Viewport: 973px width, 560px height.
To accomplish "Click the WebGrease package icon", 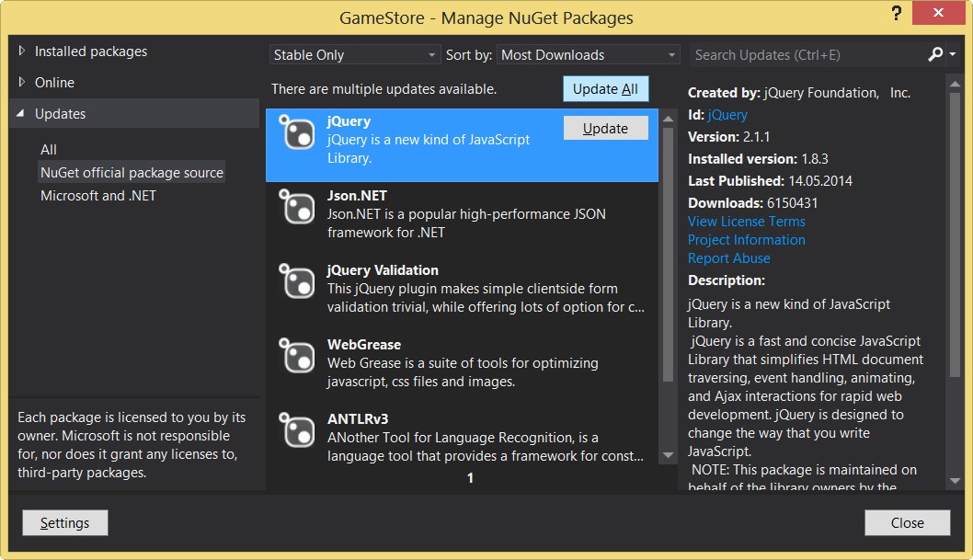I will [x=297, y=355].
